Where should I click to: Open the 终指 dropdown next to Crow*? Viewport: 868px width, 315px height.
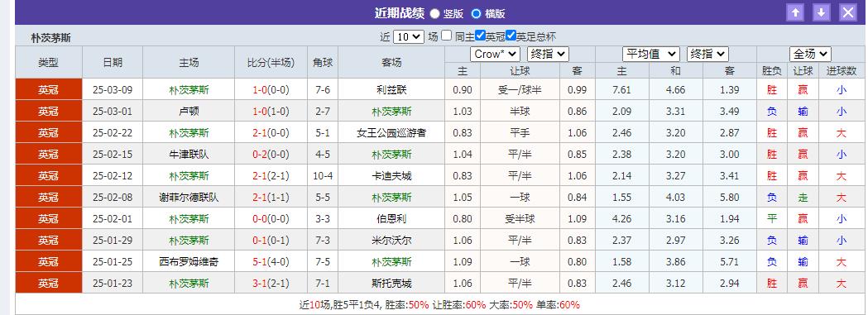pos(548,55)
